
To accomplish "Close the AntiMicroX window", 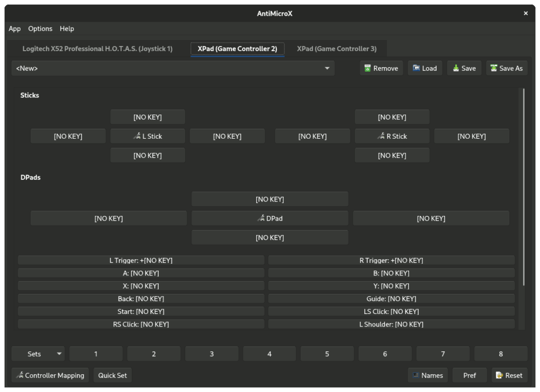I will (x=526, y=13).
